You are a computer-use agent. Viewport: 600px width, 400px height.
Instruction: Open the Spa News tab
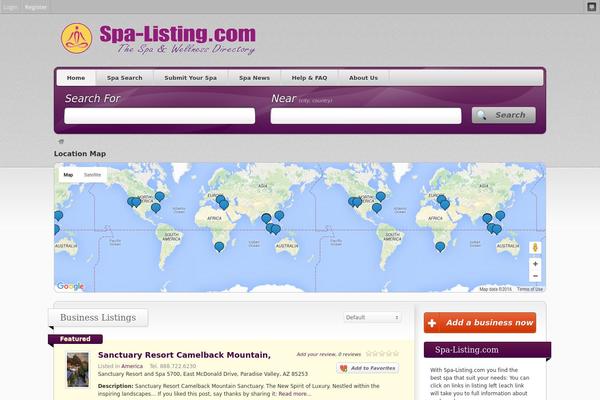tap(254, 78)
